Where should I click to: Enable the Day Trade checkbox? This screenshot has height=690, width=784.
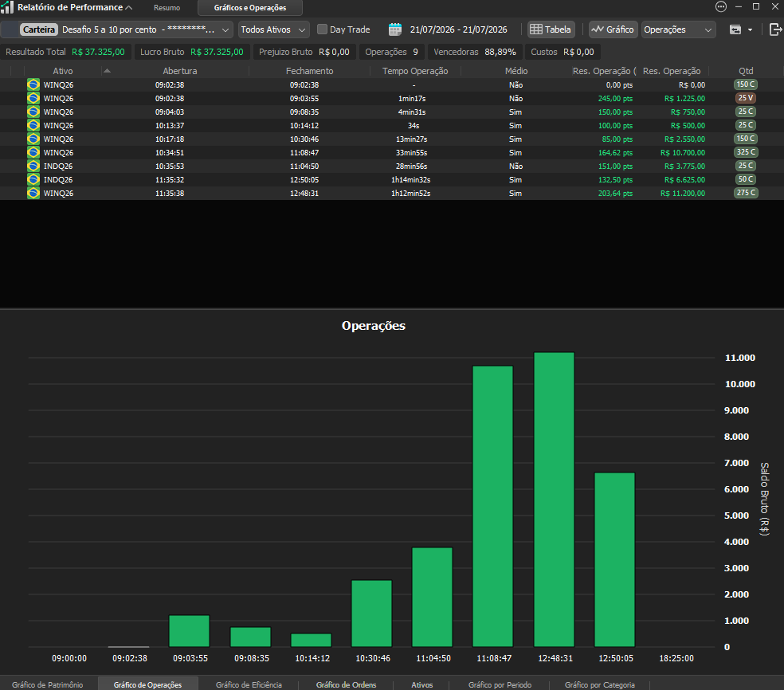point(323,29)
